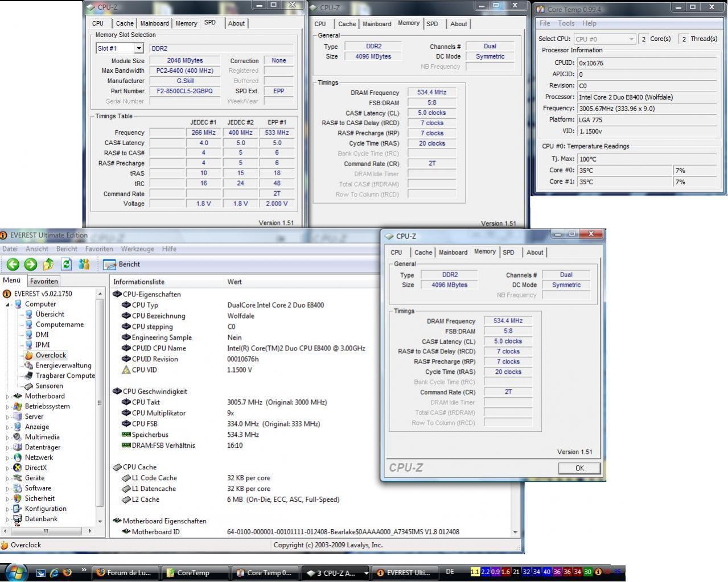Click the two-people users icon in EVEREST toolbar
The width and height of the screenshot is (728, 582).
tap(84, 264)
